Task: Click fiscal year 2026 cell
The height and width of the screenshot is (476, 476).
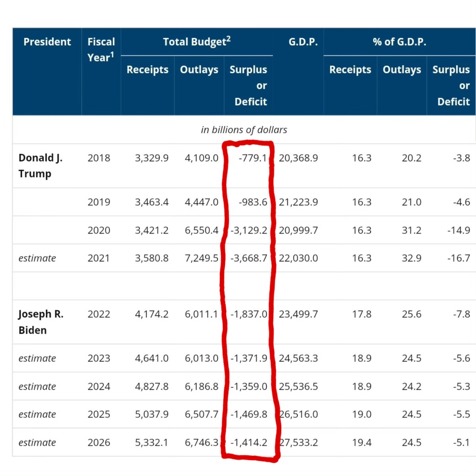Action: coord(99,442)
